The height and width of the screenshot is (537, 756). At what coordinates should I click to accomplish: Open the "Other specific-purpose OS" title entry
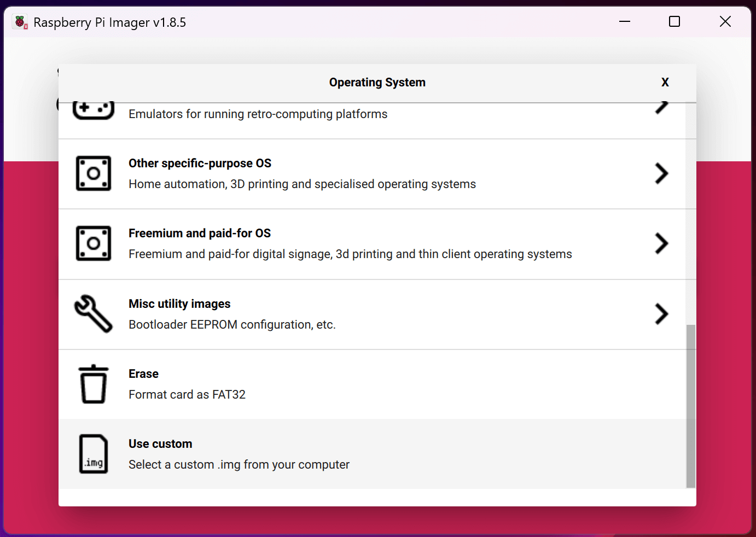coord(200,164)
